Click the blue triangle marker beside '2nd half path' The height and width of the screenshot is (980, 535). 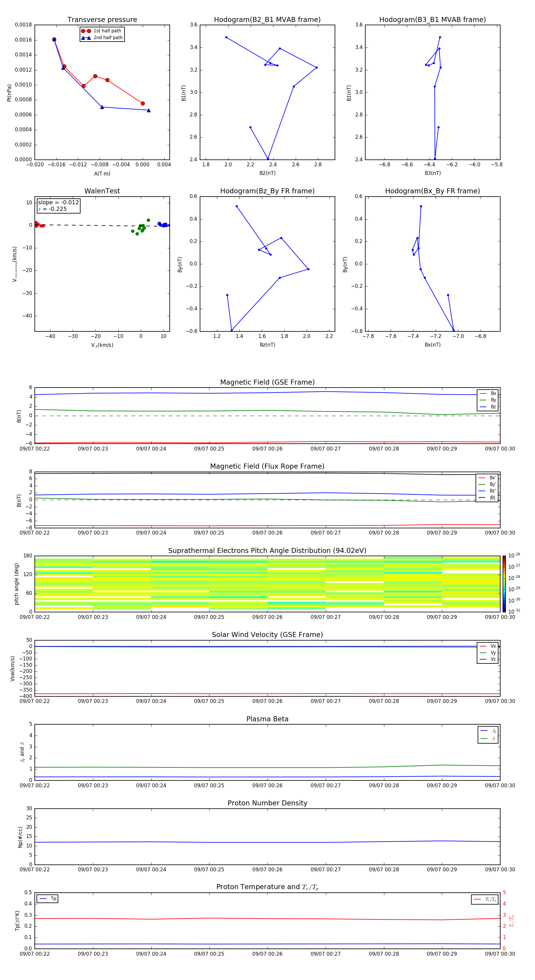[86, 38]
